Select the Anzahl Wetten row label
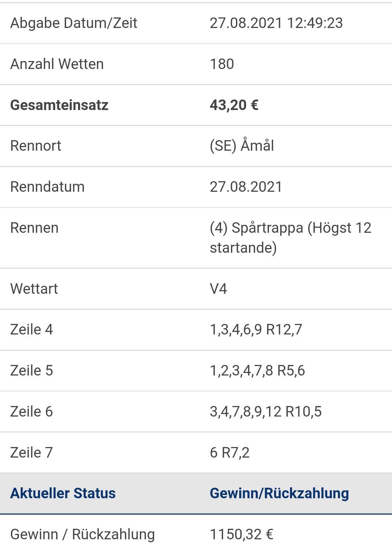Image resolution: width=392 pixels, height=552 pixels. click(x=57, y=64)
